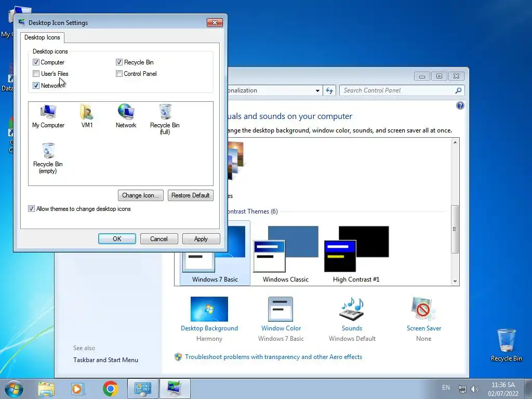Click the themes list scroll down arrow
This screenshot has width=532, height=399.
(x=455, y=281)
